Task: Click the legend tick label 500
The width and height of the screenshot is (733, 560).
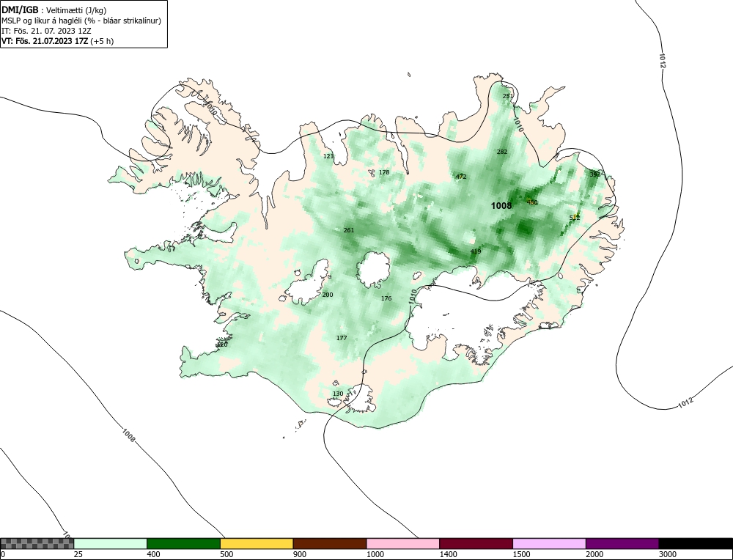Action: 226,554
